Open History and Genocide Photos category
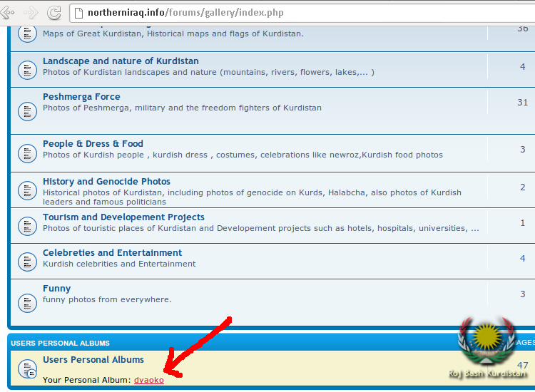This screenshot has height=392, width=535. tap(106, 182)
